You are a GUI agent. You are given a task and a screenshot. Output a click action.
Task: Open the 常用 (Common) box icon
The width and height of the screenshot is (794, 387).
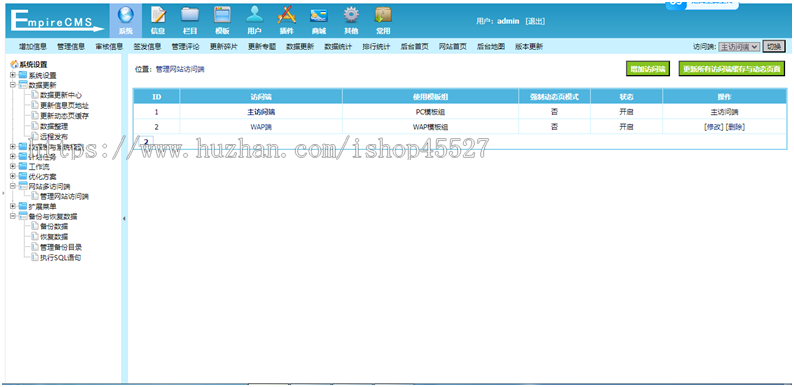[x=383, y=16]
